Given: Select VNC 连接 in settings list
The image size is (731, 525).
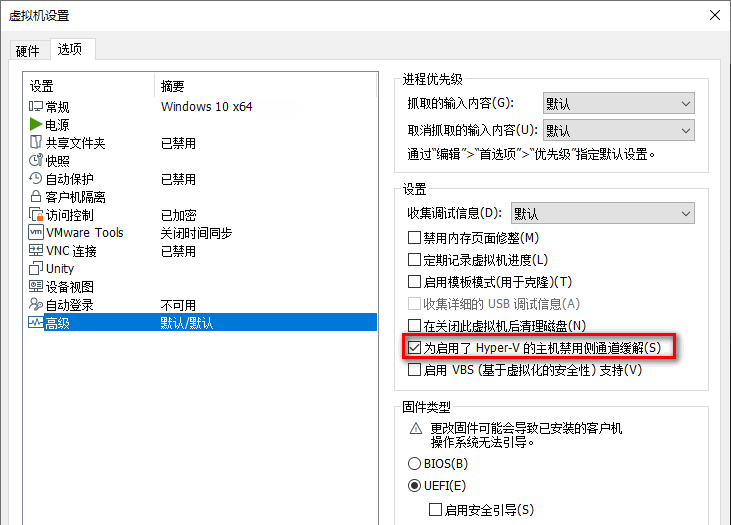Looking at the screenshot, I should pos(71,251).
